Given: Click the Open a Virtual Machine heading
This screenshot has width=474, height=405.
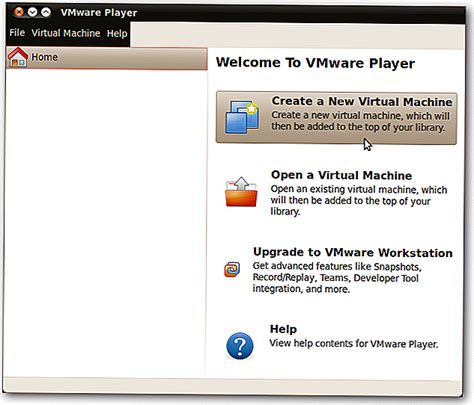Looking at the screenshot, I should point(341,175).
